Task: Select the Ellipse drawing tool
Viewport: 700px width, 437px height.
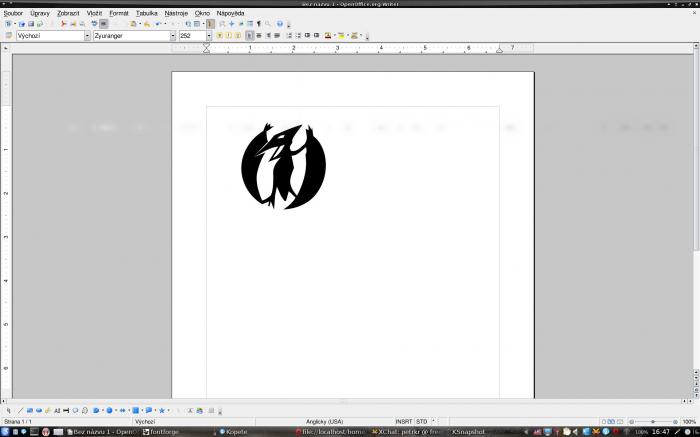Action: (39, 410)
